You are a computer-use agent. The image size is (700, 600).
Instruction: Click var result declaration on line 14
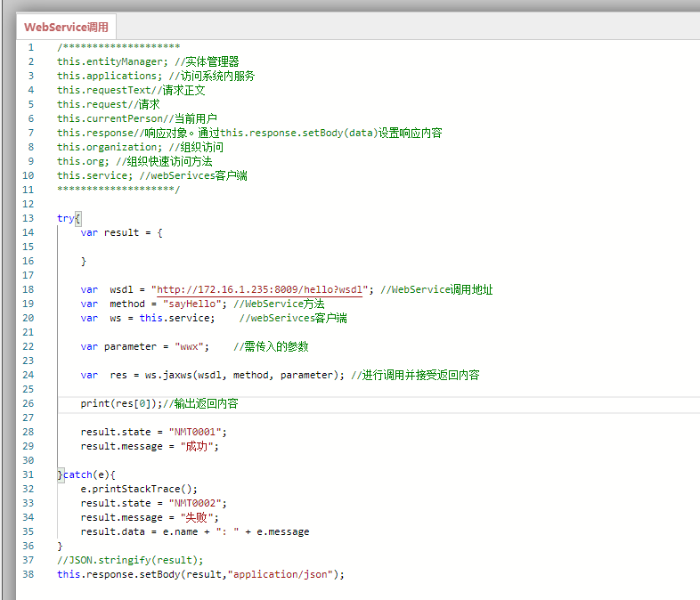click(121, 232)
